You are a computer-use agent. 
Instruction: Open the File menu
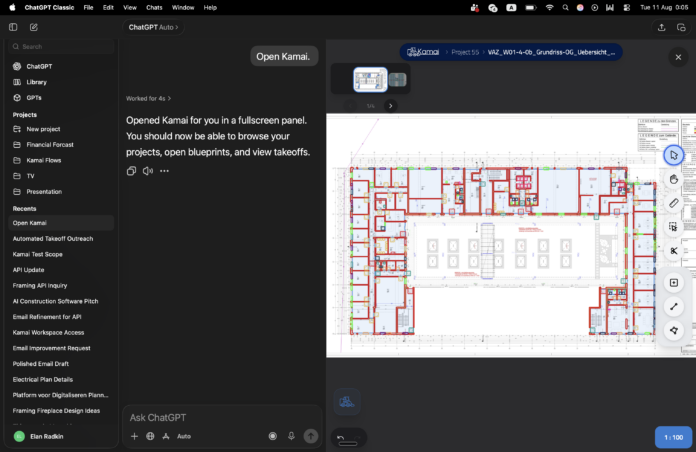tap(88, 8)
